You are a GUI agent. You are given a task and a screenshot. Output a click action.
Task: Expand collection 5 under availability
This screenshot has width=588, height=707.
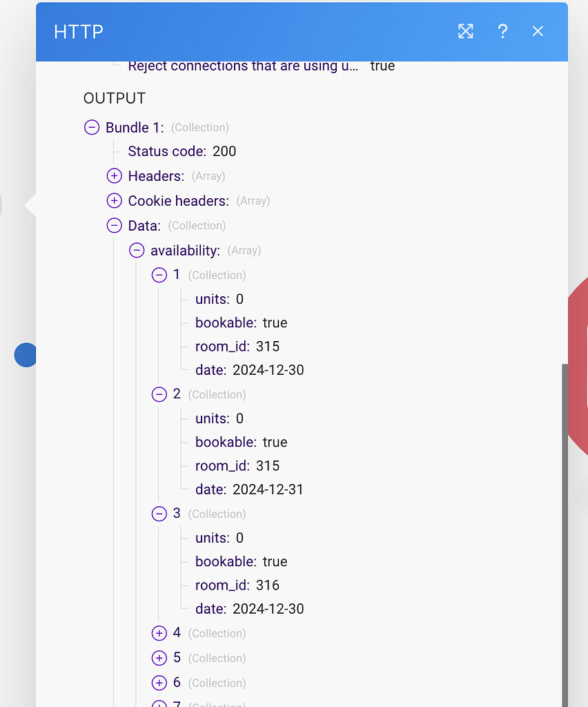tap(158, 658)
